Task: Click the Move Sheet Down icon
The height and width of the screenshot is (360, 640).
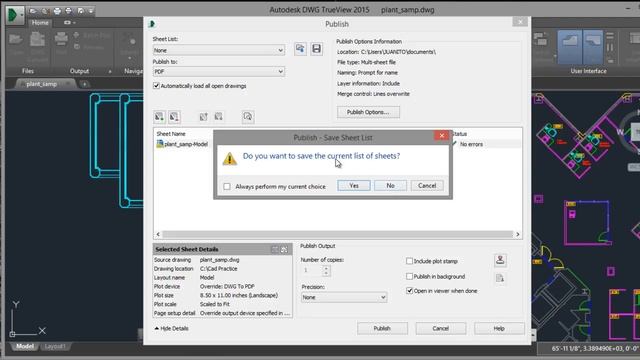Action: (219, 117)
